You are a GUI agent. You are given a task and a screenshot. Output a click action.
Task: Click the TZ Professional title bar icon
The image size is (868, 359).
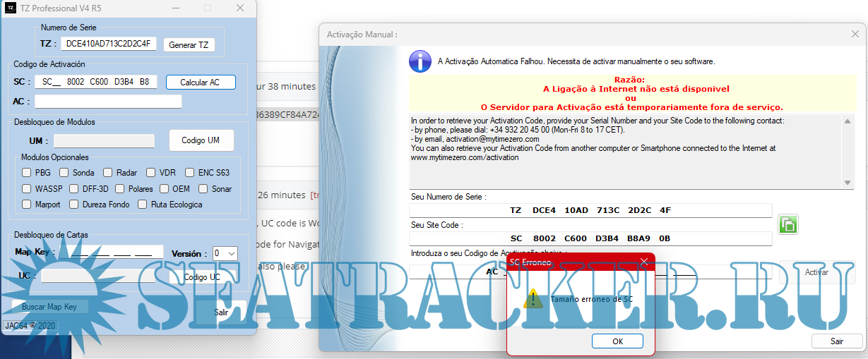click(x=11, y=8)
